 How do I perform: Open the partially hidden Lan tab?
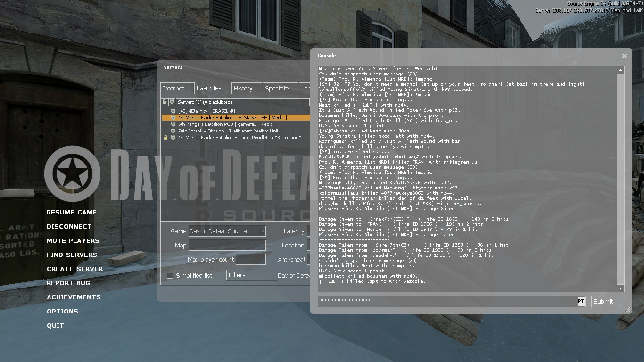[x=305, y=88]
